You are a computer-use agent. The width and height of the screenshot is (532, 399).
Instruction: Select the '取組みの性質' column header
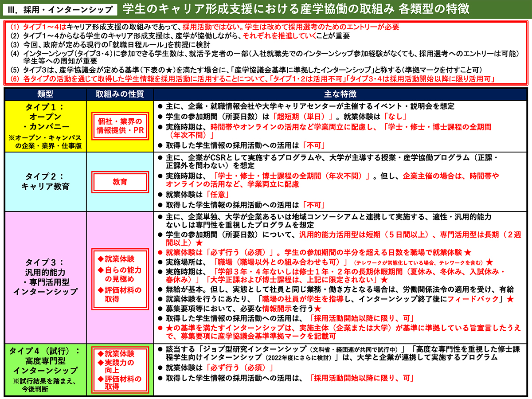click(x=120, y=94)
